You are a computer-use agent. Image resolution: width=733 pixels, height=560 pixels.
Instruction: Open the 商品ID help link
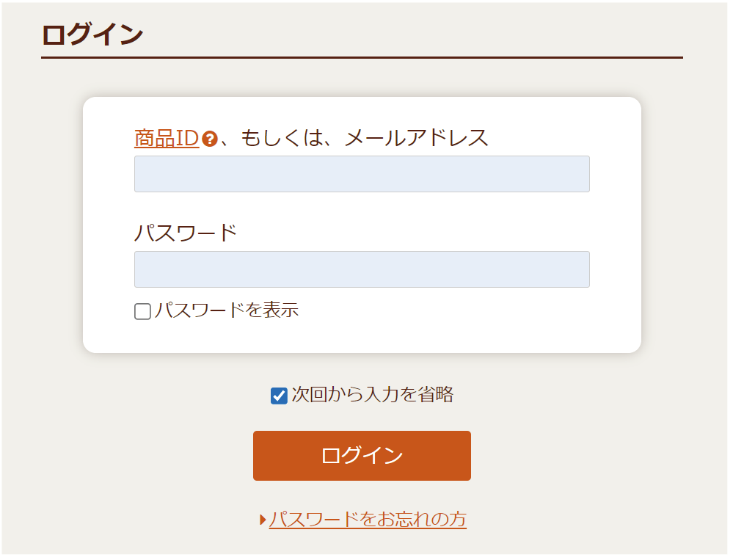(167, 139)
